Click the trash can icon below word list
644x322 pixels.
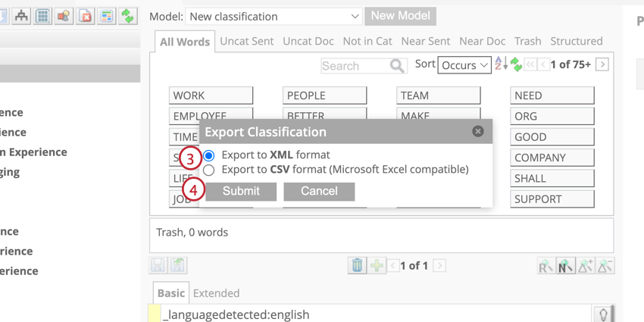click(357, 265)
